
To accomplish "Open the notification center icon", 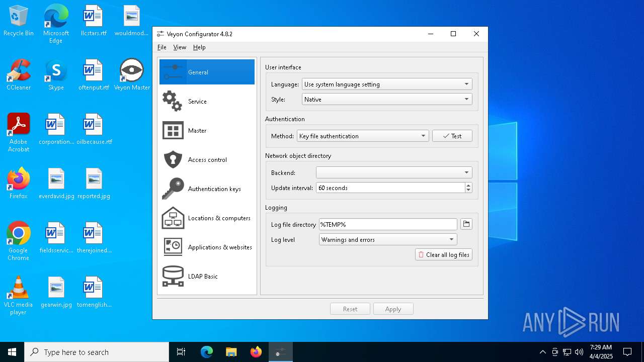I will (x=627, y=352).
